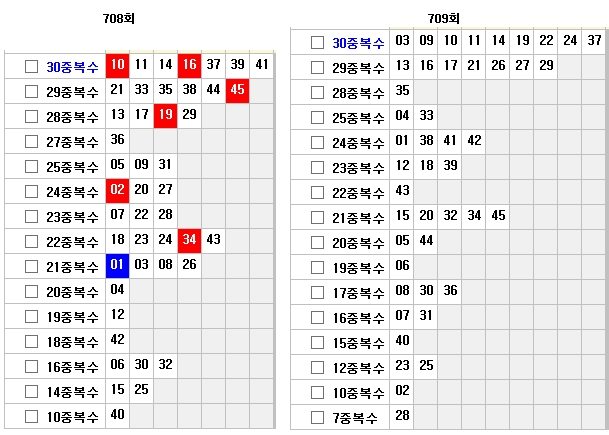This screenshot has width=609, height=435.
Task: Toggle the 14중복수 checkbox
Action: [x=31, y=389]
